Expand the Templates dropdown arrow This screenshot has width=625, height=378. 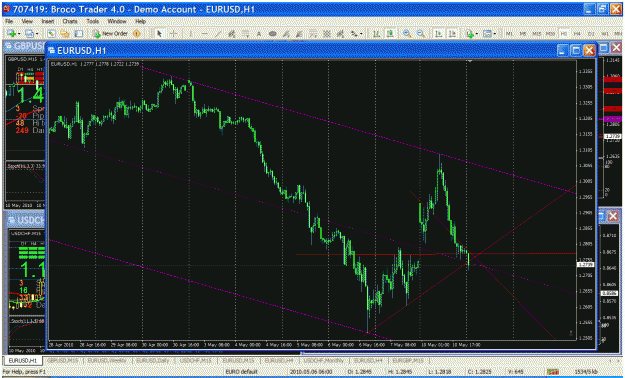495,34
